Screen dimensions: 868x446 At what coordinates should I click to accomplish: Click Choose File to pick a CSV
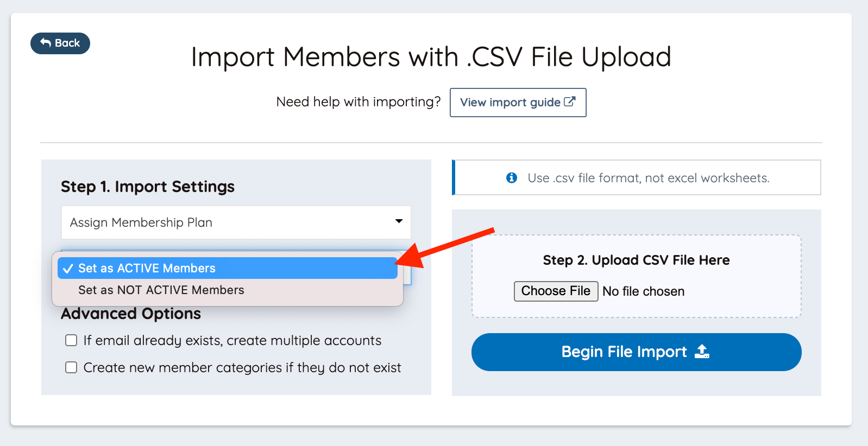[x=555, y=291]
